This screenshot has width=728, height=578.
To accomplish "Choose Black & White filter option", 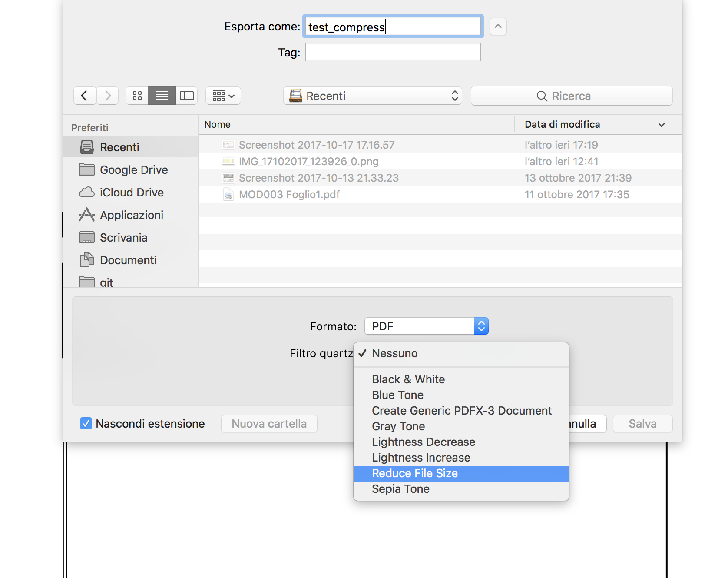I will coord(408,379).
